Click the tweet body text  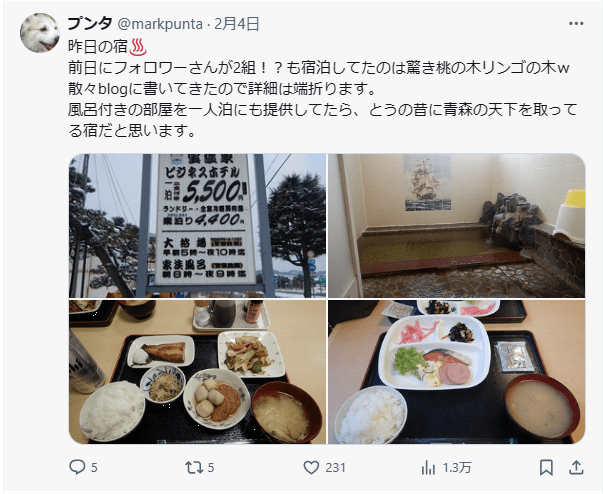pyautogui.click(x=323, y=89)
